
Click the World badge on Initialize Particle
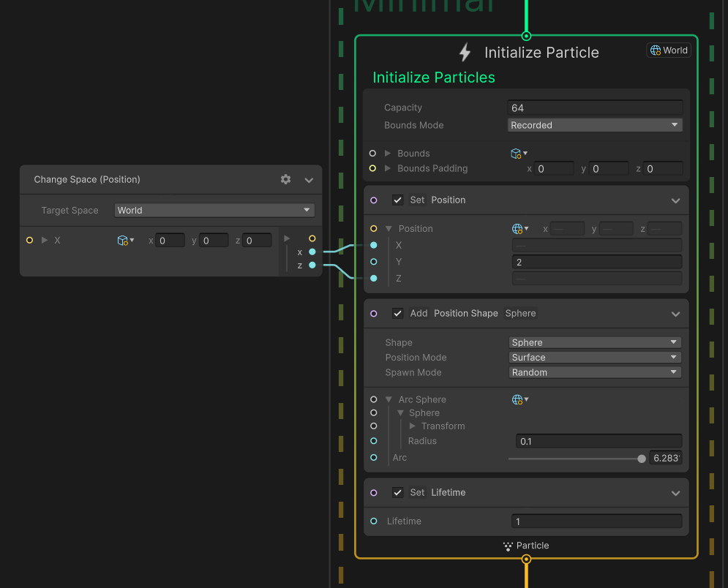tap(668, 50)
